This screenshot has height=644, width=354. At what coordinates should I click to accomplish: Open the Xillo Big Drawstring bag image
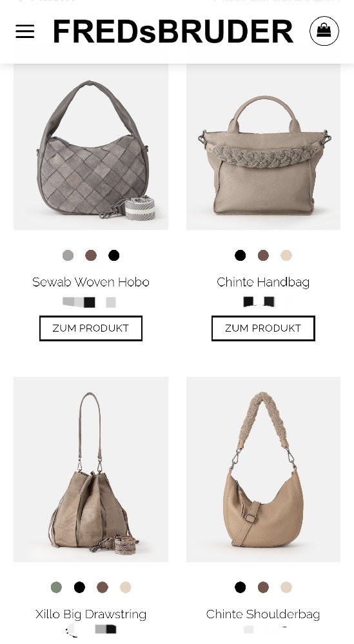pos(91,469)
